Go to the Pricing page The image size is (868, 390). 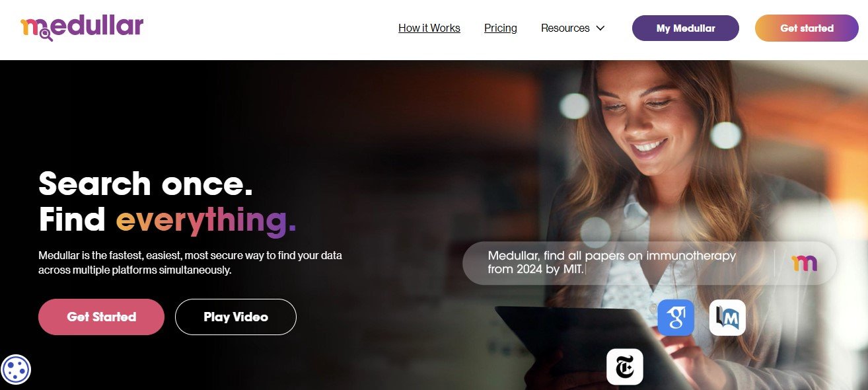[x=501, y=28]
